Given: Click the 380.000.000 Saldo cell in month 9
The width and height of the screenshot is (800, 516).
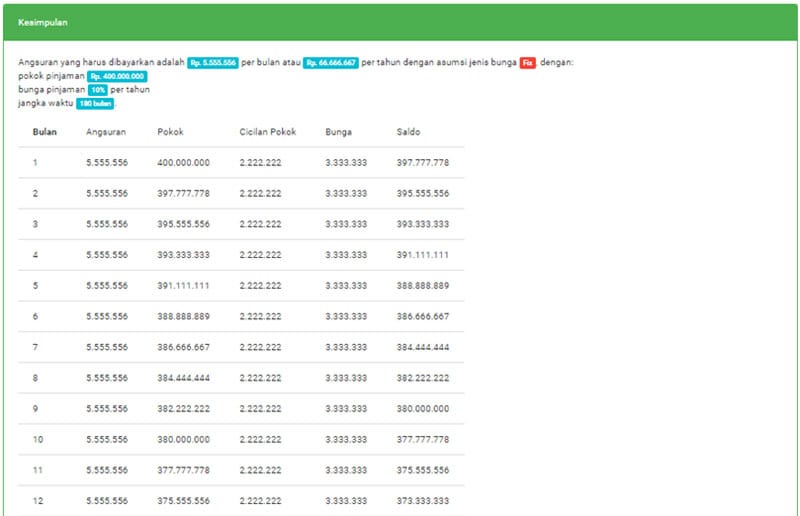Looking at the screenshot, I should pyautogui.click(x=422, y=409).
